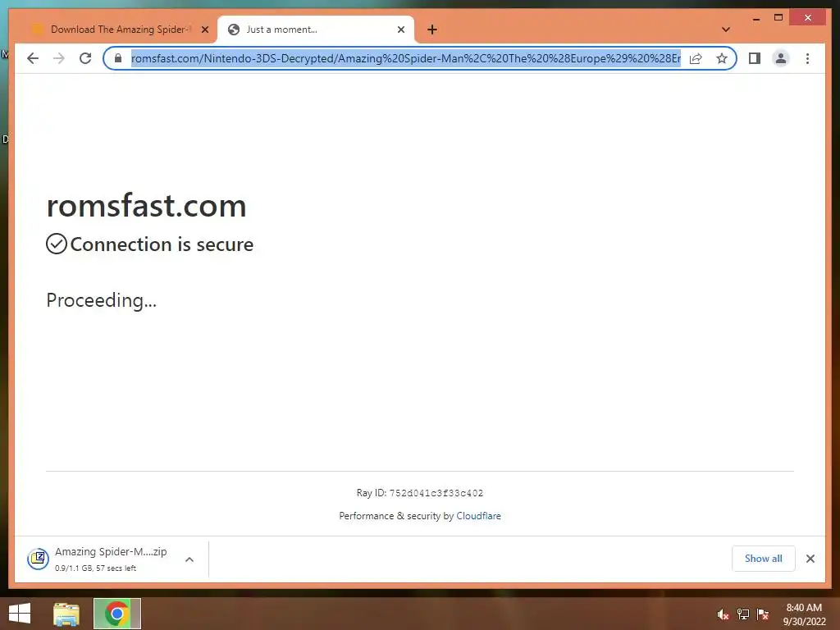Select the Just a moment... tab
The width and height of the screenshot is (840, 630).
click(x=316, y=30)
